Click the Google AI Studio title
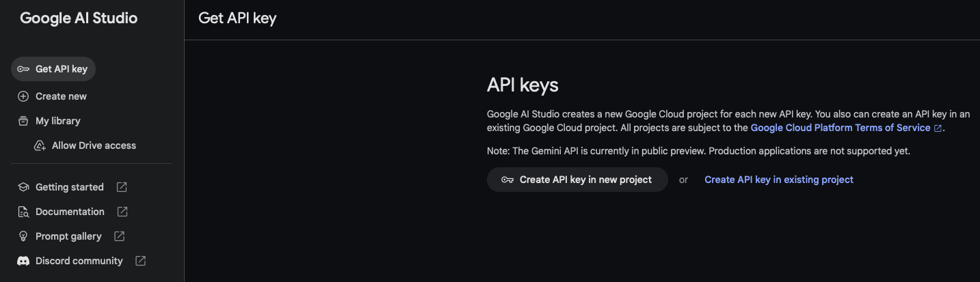 [x=79, y=18]
